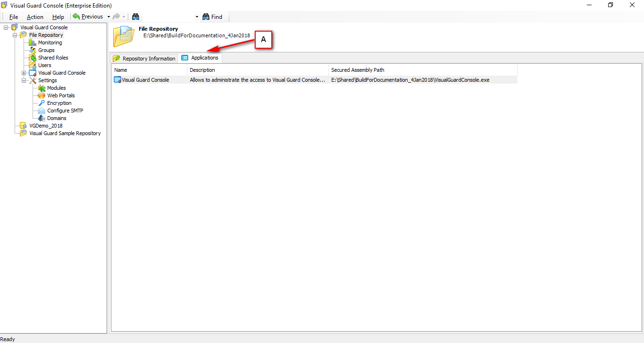Click the Previous button
This screenshot has width=644, height=343.
(88, 17)
